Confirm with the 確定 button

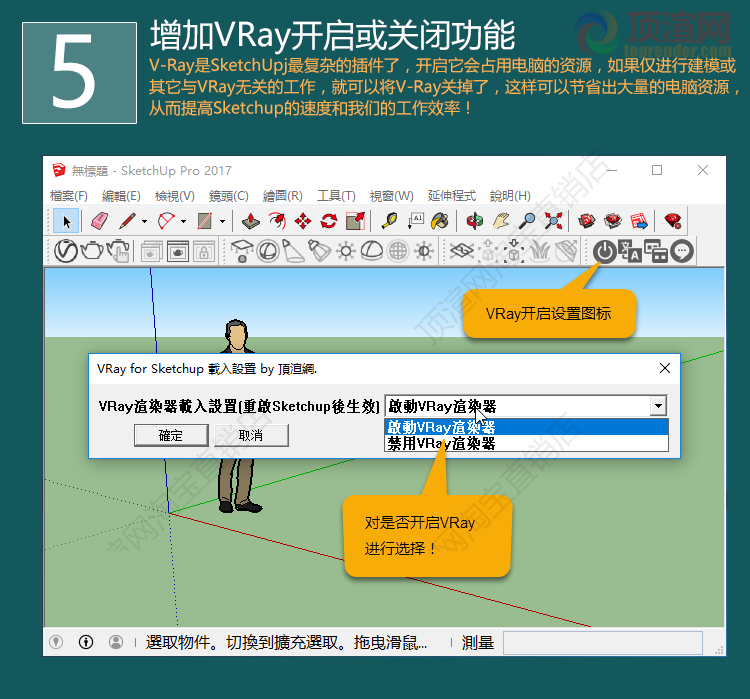coord(171,435)
